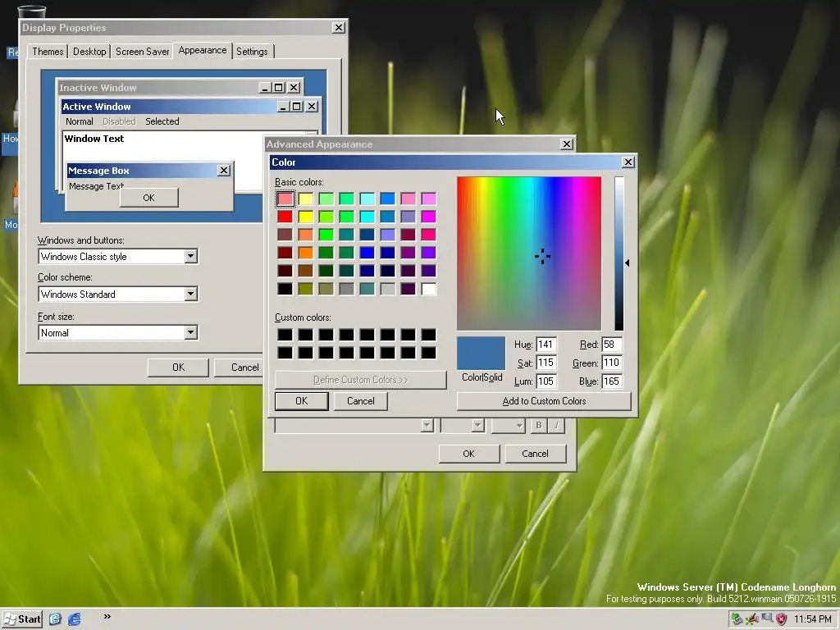840x630 pixels.
Task: Switch to the Screen Saver tab
Action: tap(142, 52)
